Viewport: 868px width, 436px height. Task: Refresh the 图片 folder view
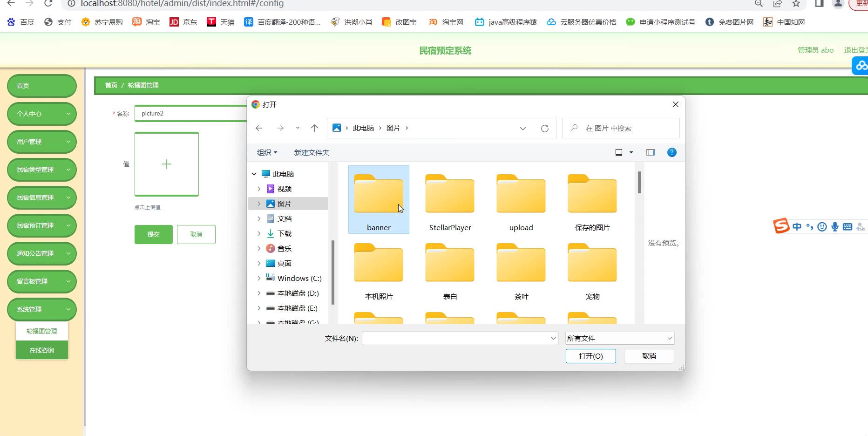[545, 128]
